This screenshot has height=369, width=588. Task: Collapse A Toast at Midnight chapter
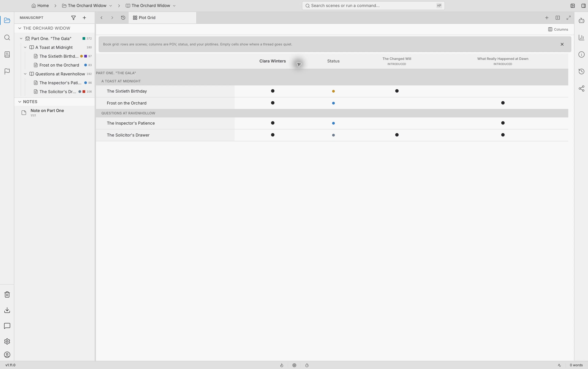[25, 47]
